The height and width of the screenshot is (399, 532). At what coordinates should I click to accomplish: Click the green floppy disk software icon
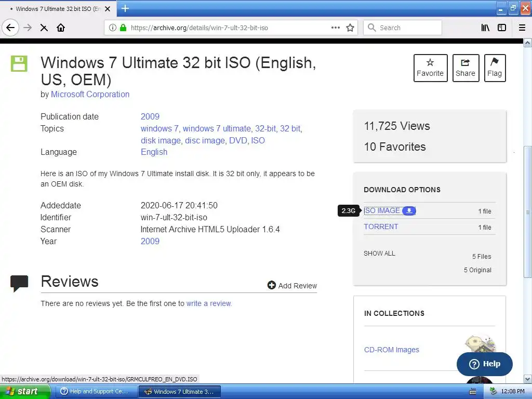tap(19, 63)
